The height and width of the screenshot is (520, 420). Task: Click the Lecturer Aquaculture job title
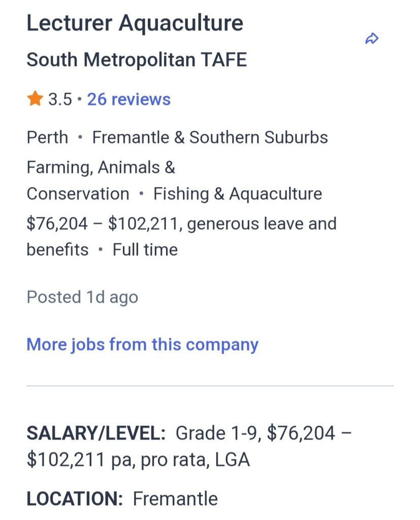(135, 23)
